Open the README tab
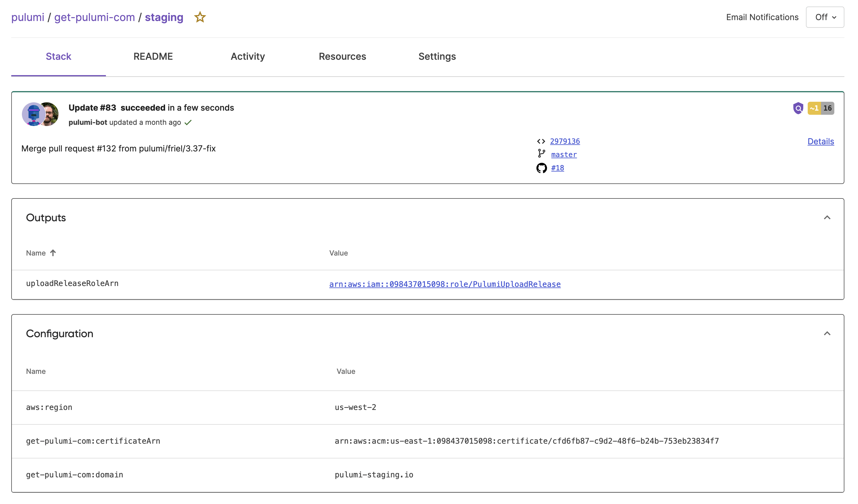Image resolution: width=858 pixels, height=504 pixels. click(153, 56)
